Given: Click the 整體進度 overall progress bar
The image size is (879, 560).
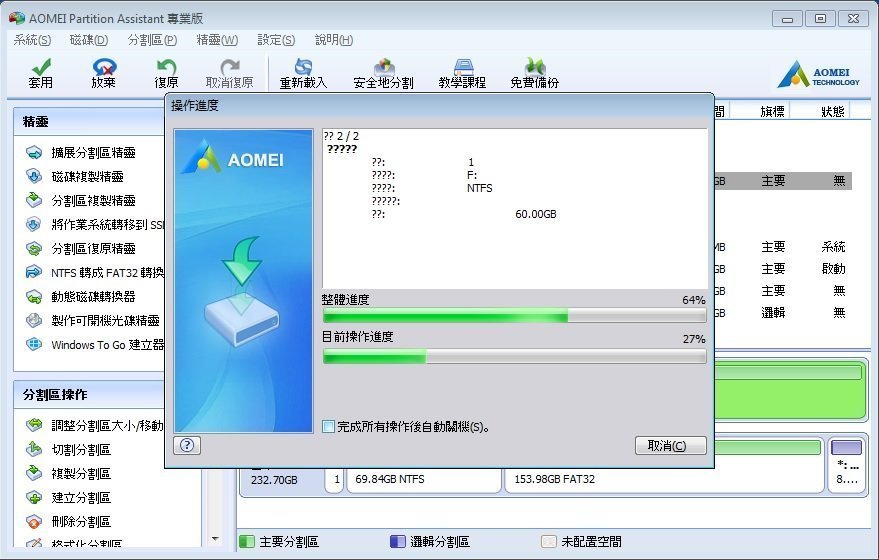Looking at the screenshot, I should tap(514, 316).
